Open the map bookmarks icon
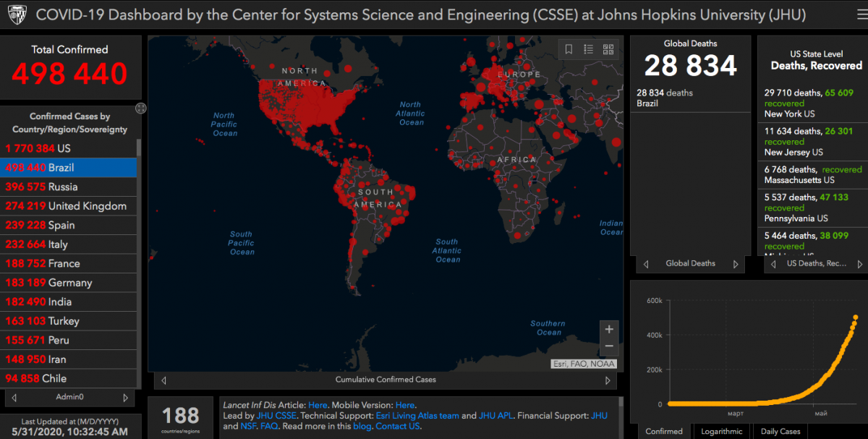Image resolution: width=868 pixels, height=439 pixels. [x=569, y=49]
